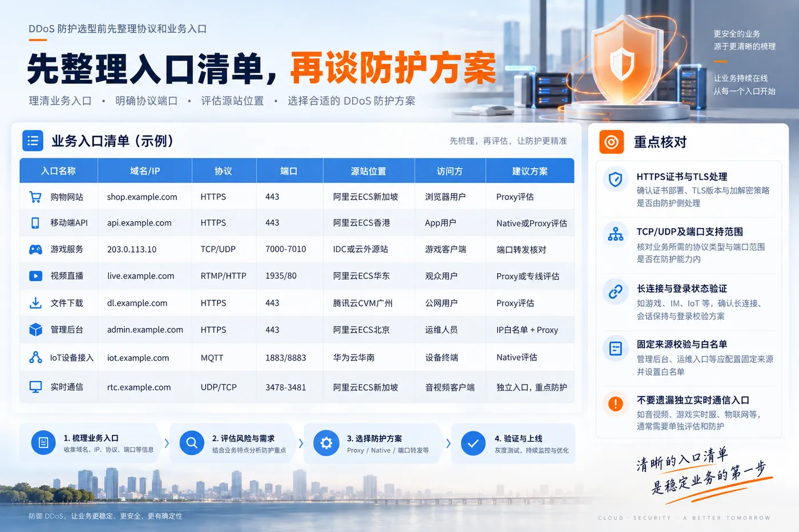Click the cube icon beside 管理后台
This screenshot has width=799, height=532.
[35, 330]
